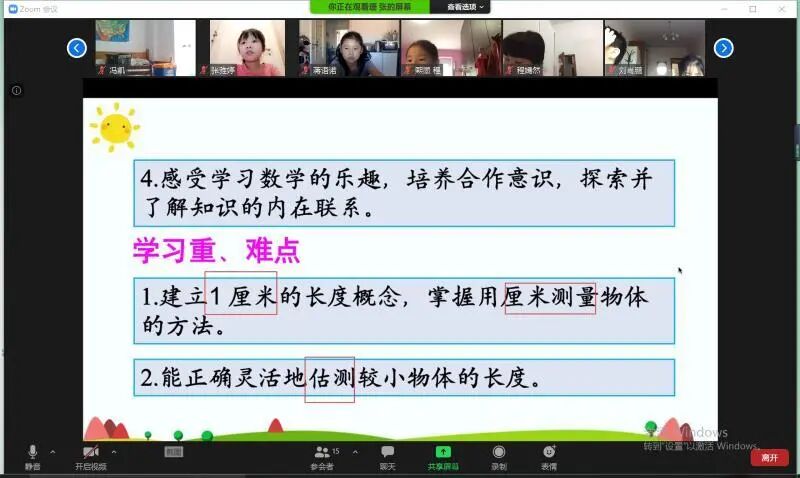Click the Zoom logo in the title bar
This screenshot has height=478, width=800.
(13, 9)
